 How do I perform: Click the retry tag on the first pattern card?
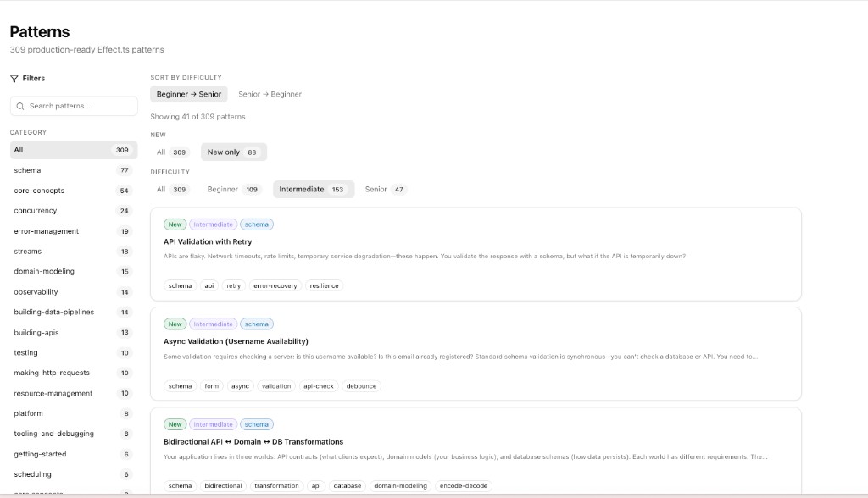[x=232, y=285]
